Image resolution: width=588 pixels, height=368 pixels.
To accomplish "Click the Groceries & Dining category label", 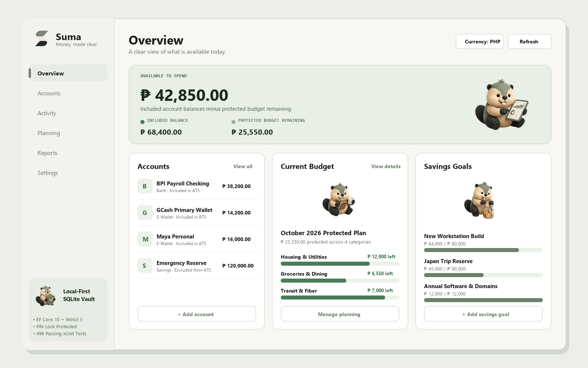I will point(304,274).
